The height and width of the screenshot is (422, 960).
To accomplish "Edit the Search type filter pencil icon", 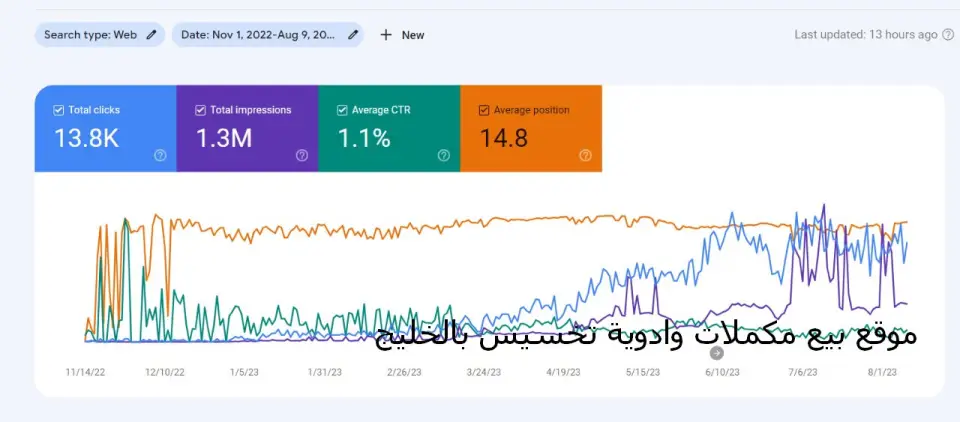I will tap(151, 35).
